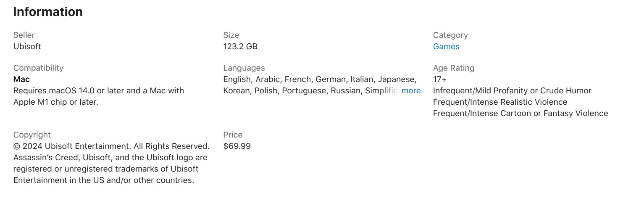This screenshot has width=644, height=209.
Task: Open the Games category link
Action: (x=446, y=47)
